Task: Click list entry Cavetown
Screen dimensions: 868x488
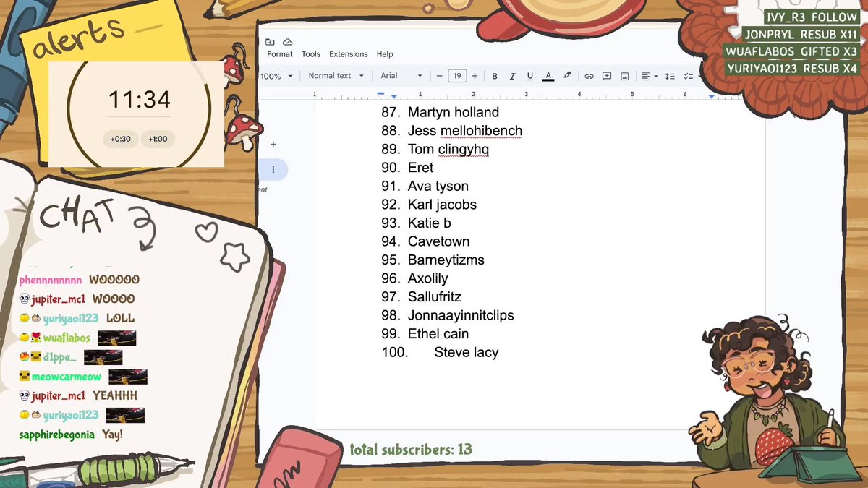Action: 438,241
